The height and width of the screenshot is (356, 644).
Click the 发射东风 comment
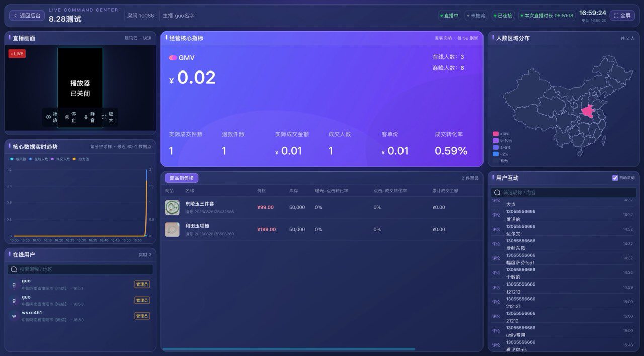coord(516,248)
